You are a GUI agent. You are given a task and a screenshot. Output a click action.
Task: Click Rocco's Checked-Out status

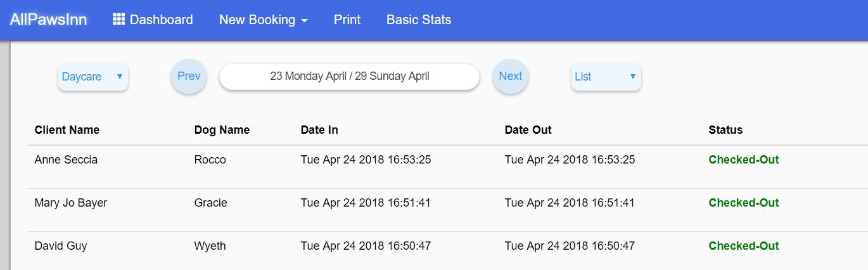[x=744, y=160]
